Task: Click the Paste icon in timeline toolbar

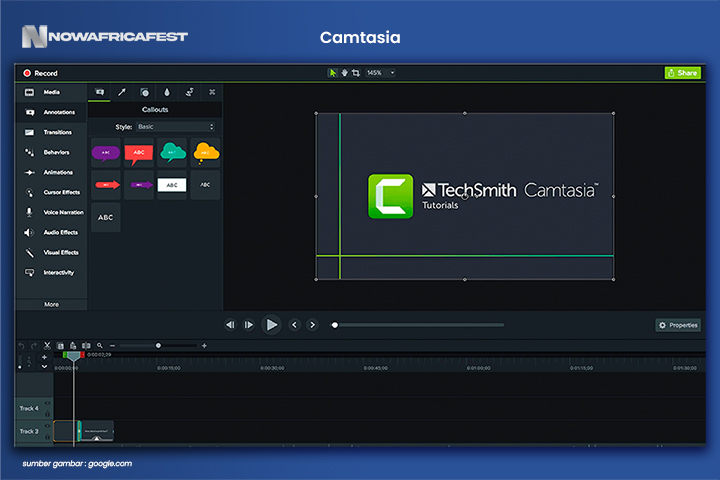Action: (x=73, y=345)
